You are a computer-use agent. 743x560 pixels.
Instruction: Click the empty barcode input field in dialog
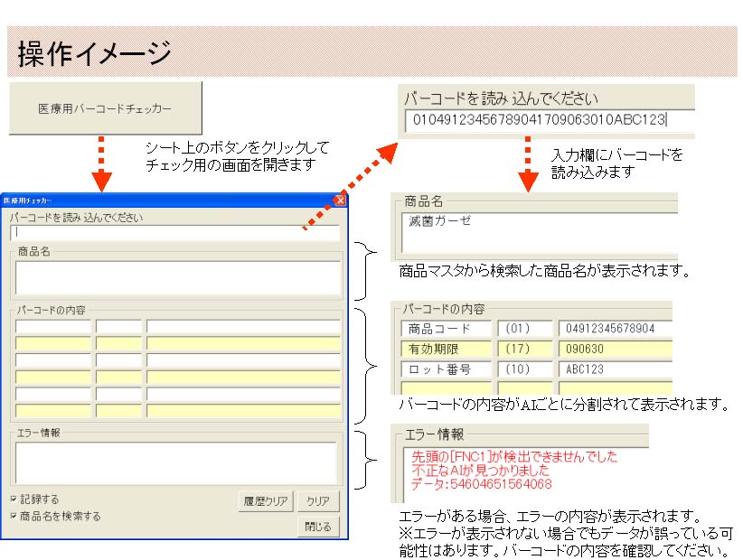tap(174, 232)
